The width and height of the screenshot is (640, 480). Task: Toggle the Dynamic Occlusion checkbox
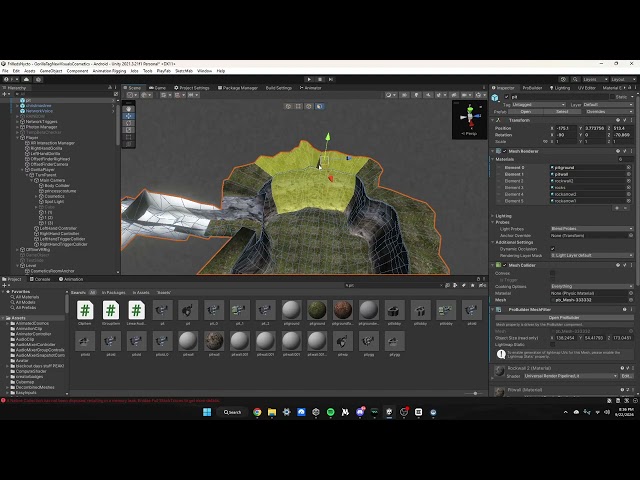click(x=553, y=249)
